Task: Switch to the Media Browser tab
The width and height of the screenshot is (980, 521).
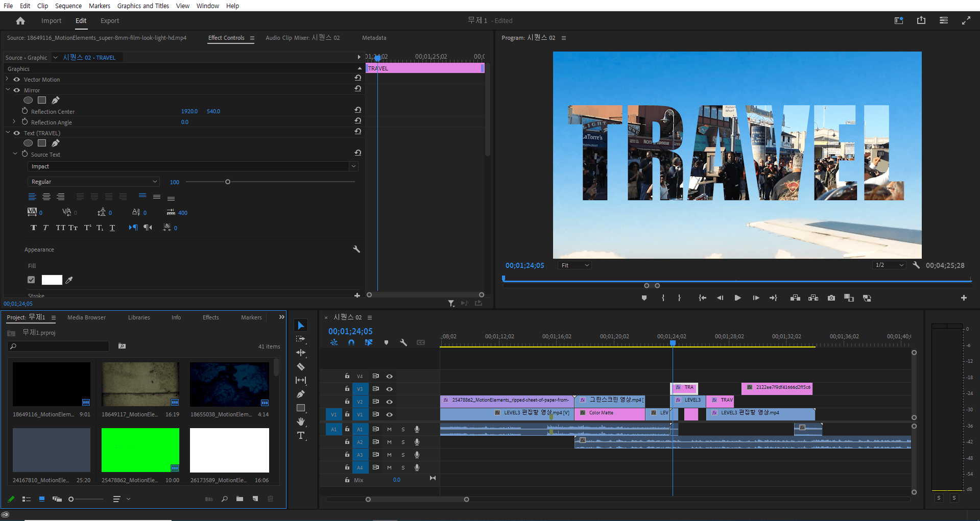Action: coord(86,317)
